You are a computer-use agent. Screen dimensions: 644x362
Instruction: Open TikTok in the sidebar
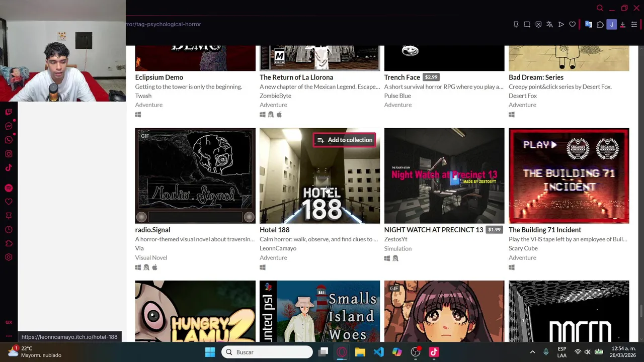(9, 167)
